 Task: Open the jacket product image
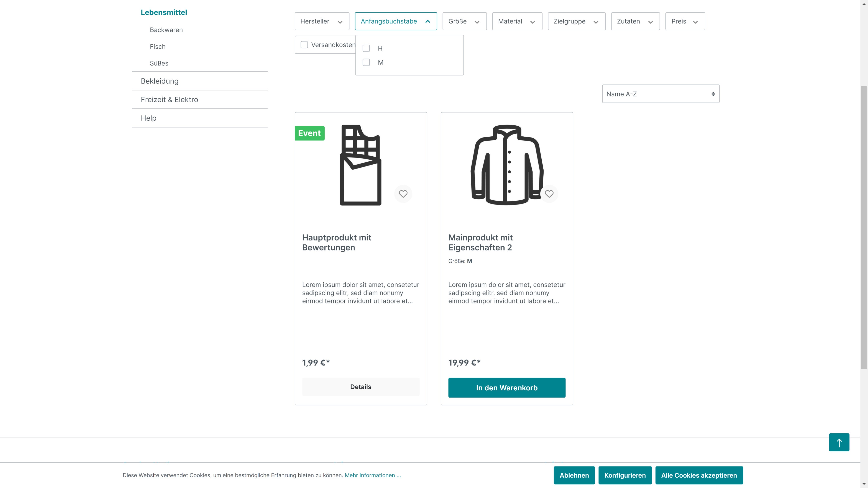pos(507,165)
